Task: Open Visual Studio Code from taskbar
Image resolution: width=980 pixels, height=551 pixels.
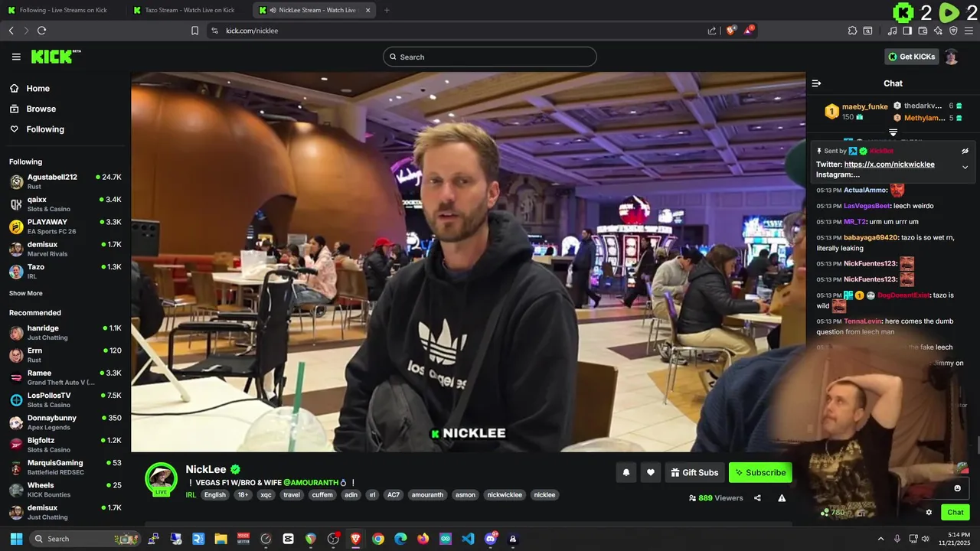Action: pos(468,539)
